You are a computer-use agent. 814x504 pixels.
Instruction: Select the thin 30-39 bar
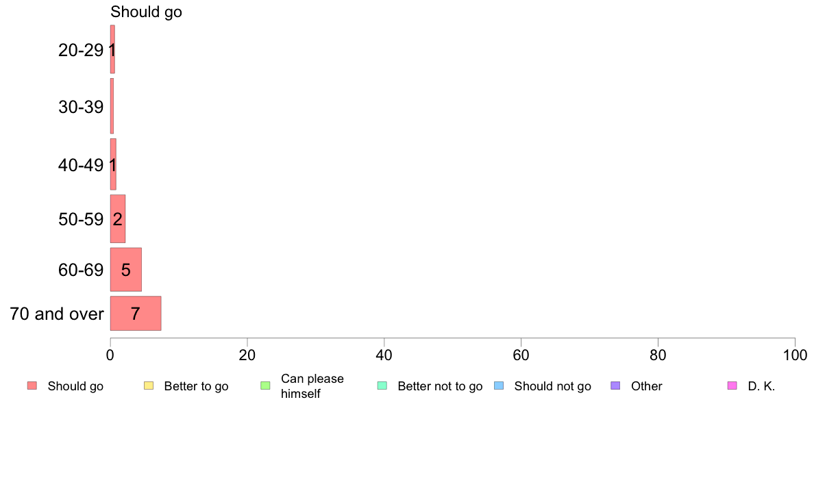point(112,106)
